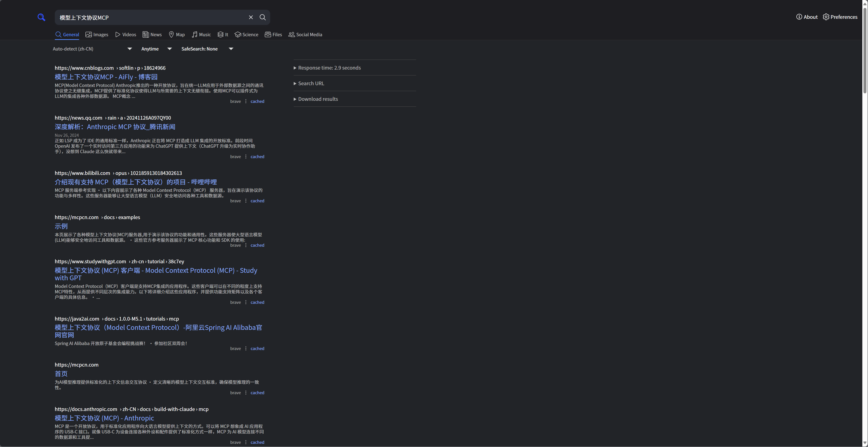
Task: Open the three-dot menu on bilibili result
Action: [246, 201]
